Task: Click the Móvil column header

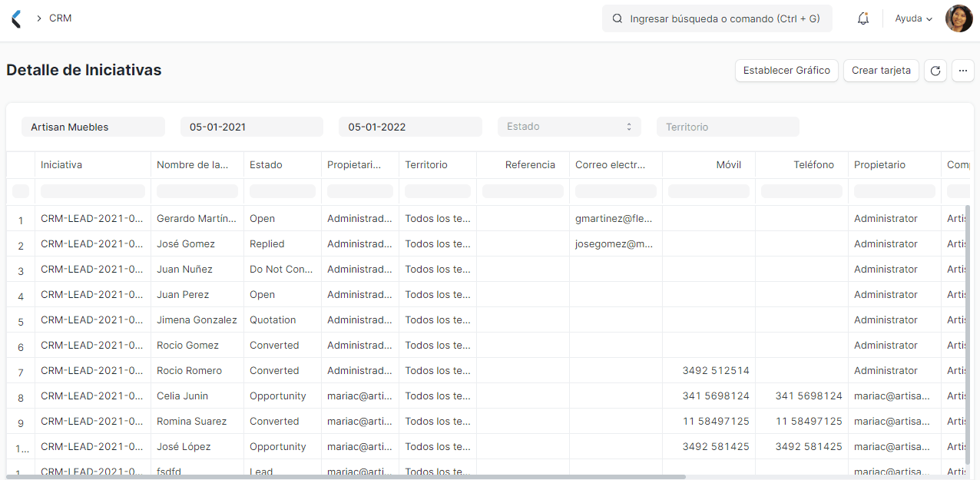Action: 709,165
